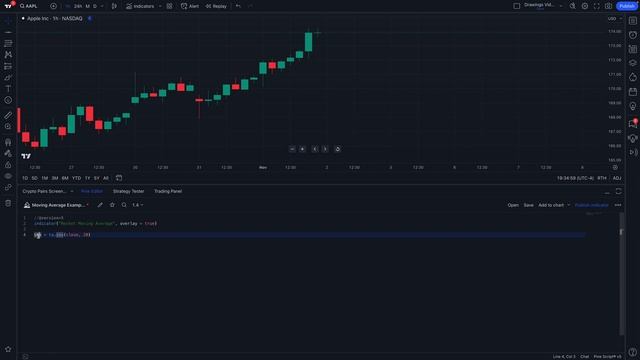Open the Indicators menu
Image resolution: width=640 pixels, height=360 pixels.
140,6
